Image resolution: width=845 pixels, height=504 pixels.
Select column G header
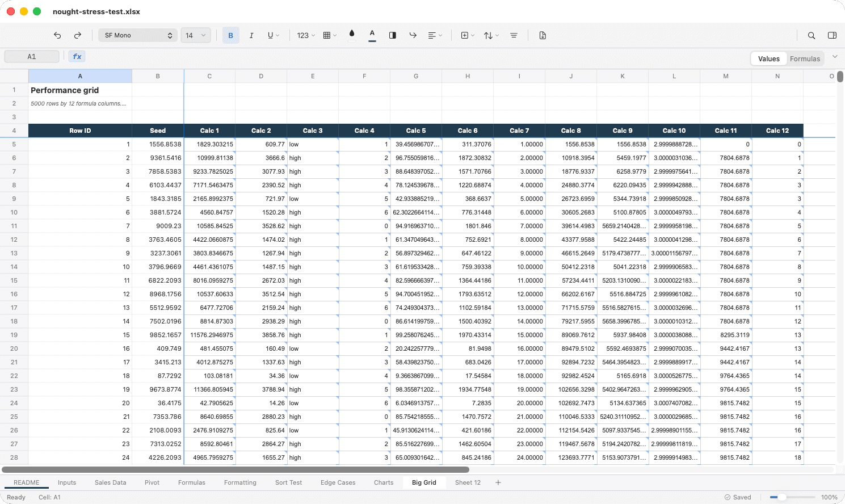click(x=416, y=76)
